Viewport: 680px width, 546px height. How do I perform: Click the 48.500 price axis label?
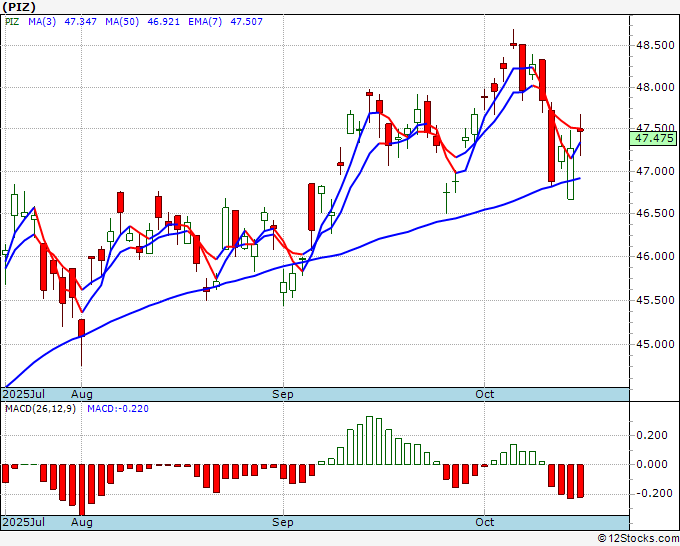click(x=655, y=45)
